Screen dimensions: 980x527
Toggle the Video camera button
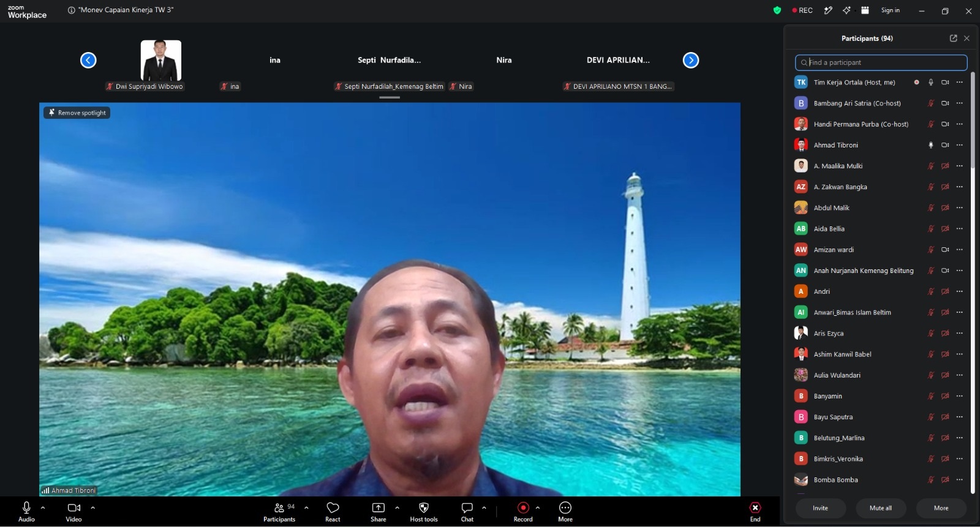coord(74,512)
